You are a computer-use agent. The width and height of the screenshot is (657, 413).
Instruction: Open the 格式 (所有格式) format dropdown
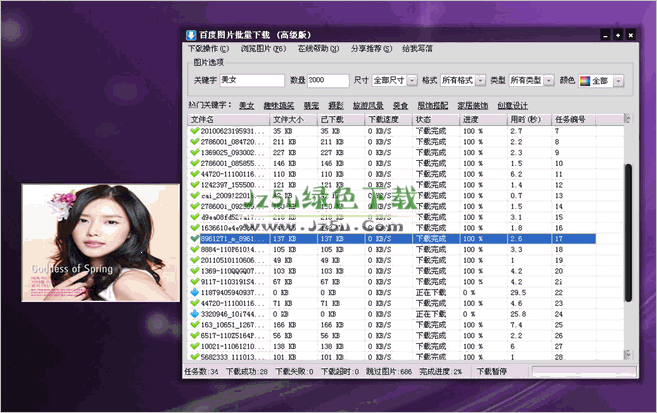click(x=481, y=80)
